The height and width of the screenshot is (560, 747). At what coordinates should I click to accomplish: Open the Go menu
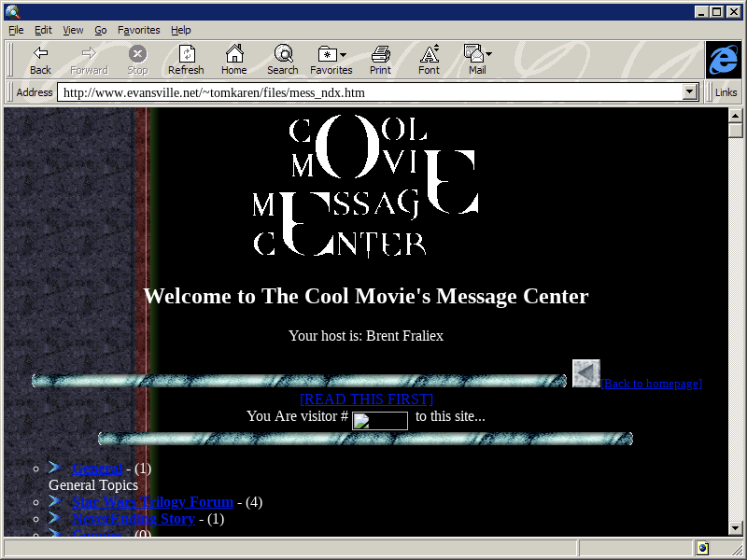click(x=100, y=30)
